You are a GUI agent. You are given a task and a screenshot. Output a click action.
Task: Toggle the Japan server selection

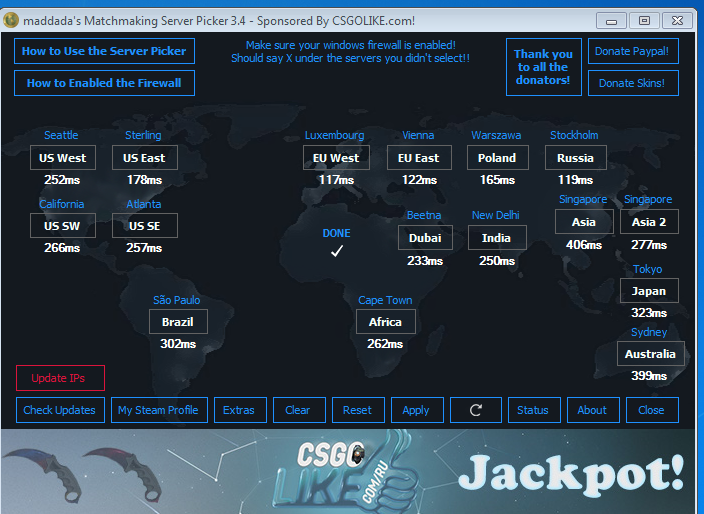(x=649, y=292)
